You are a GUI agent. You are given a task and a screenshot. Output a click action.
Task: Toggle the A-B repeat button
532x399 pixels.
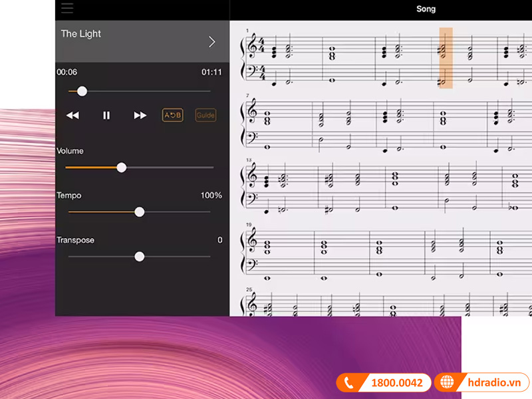coord(173,115)
